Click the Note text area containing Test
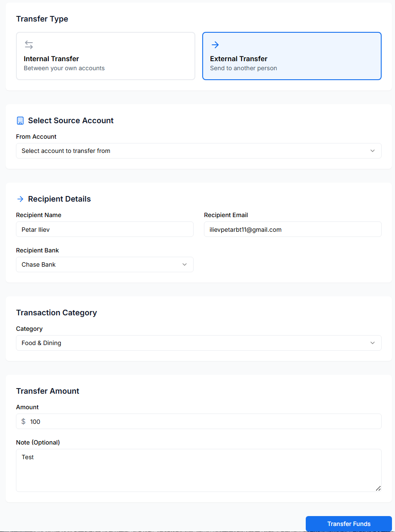Viewport: 395px width, 532px height. tap(198, 470)
